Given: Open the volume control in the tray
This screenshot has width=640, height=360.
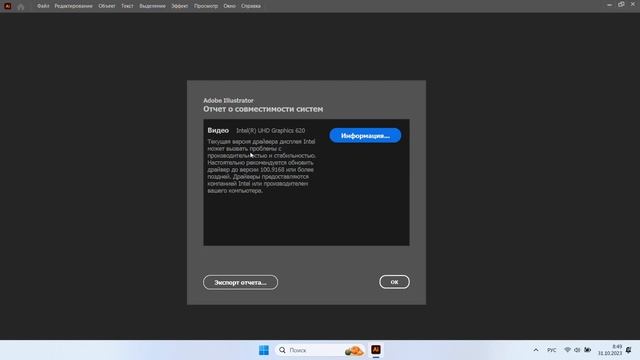Looking at the screenshot, I should [x=577, y=350].
